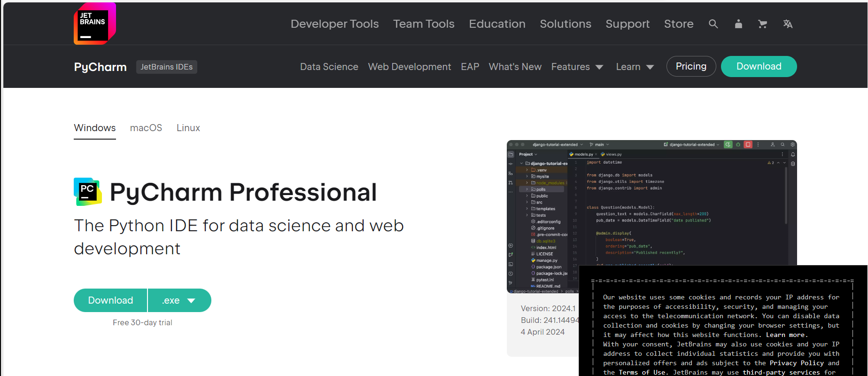Click the 'Free 30-day trial' text
The width and height of the screenshot is (868, 376).
(142, 322)
